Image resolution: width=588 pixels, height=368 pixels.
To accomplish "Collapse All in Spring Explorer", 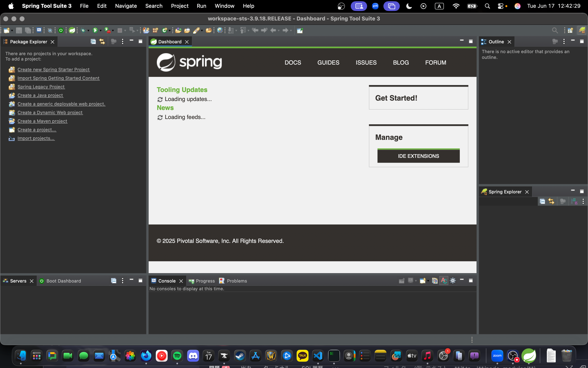I will point(542,201).
